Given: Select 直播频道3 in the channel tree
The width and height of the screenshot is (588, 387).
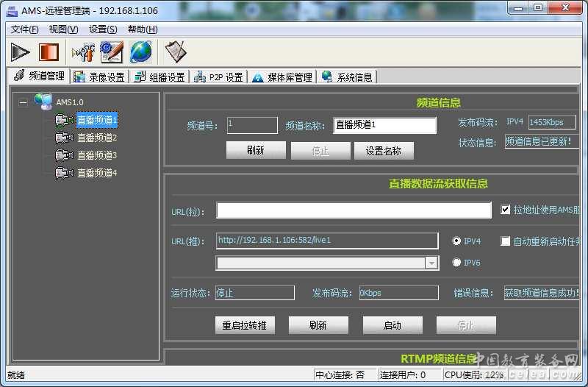Looking at the screenshot, I should coord(97,155).
